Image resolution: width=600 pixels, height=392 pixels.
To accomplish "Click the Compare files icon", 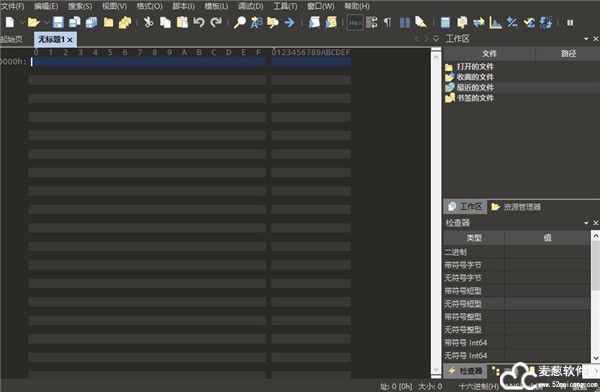I will pyautogui.click(x=462, y=23).
